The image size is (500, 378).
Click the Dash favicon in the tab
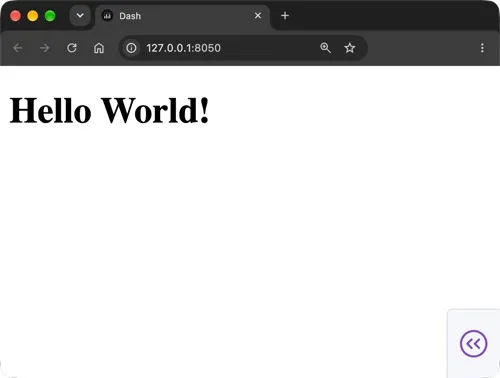[107, 16]
